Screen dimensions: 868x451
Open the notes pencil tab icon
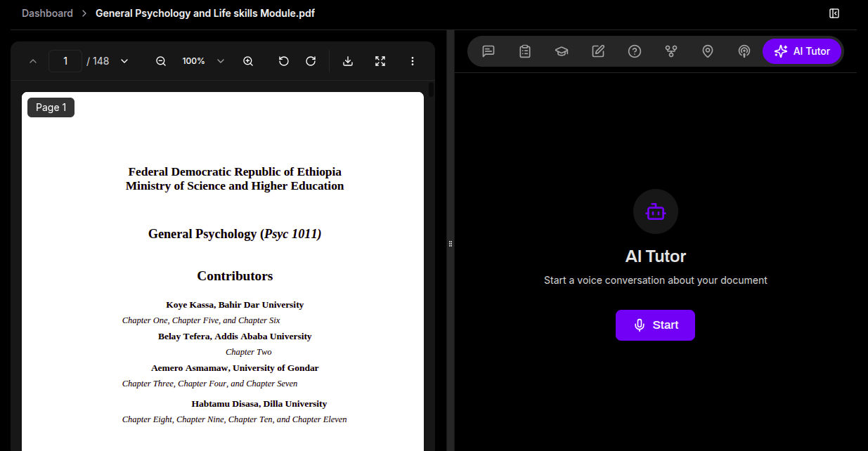(598, 51)
